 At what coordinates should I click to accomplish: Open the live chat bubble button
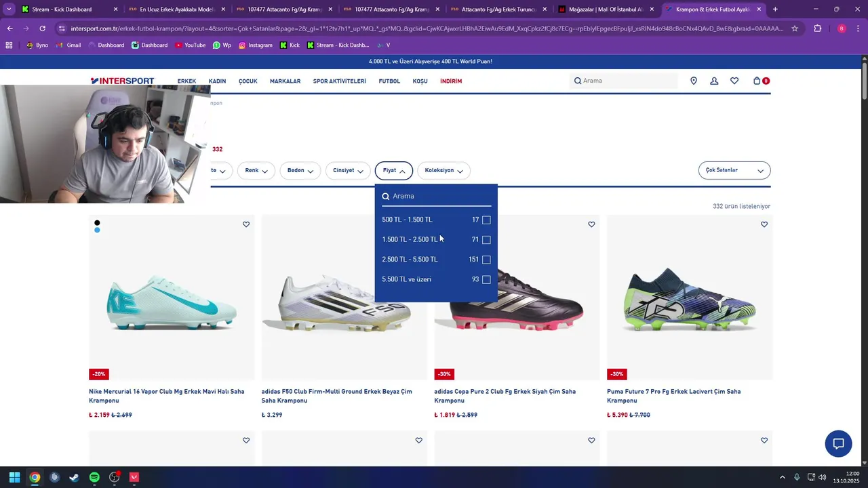838,444
